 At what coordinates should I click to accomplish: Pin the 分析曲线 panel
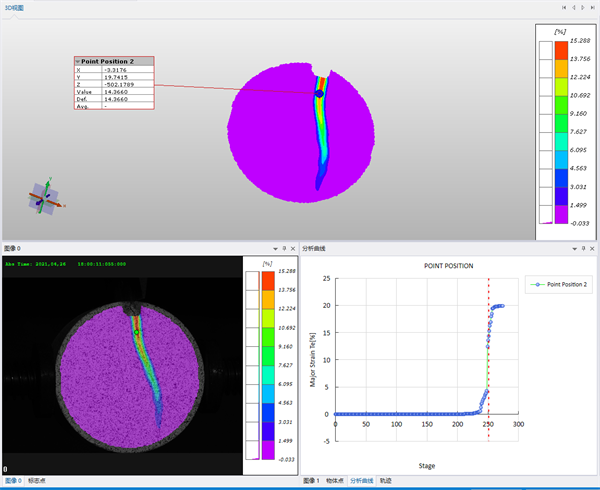click(x=584, y=249)
